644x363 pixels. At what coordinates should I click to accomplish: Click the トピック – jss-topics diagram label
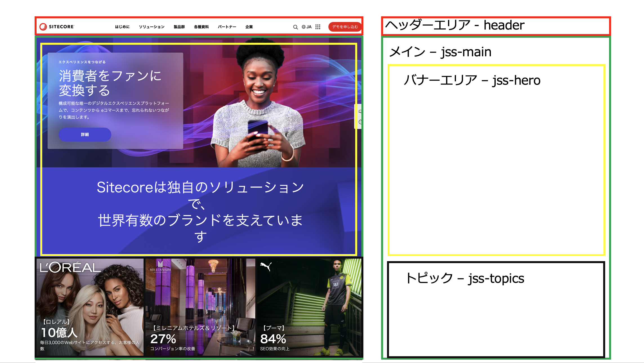pyautogui.click(x=465, y=278)
